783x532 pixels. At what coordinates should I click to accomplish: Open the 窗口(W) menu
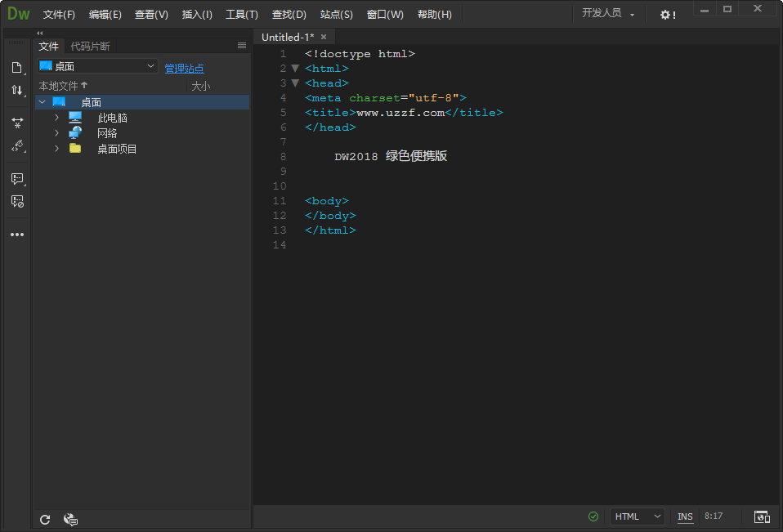coord(385,15)
